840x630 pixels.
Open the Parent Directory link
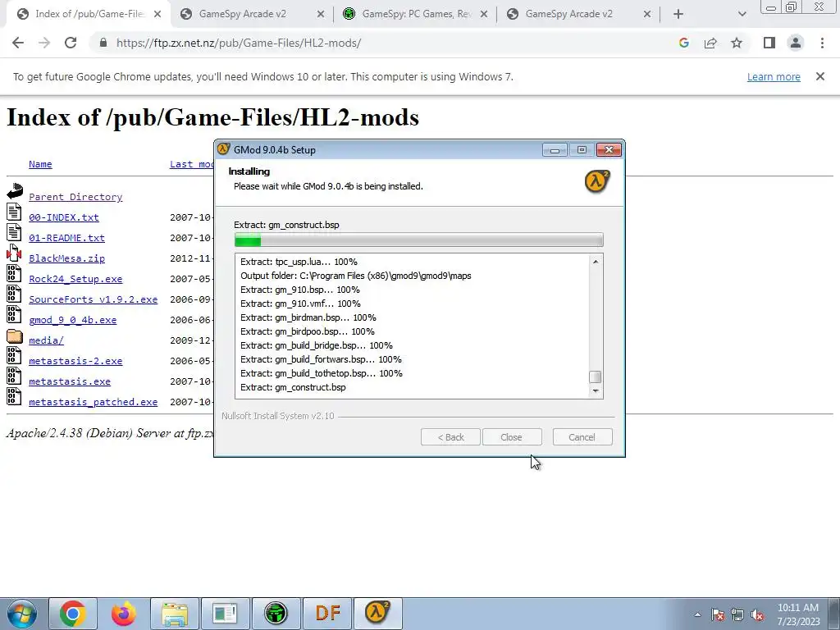(75, 197)
